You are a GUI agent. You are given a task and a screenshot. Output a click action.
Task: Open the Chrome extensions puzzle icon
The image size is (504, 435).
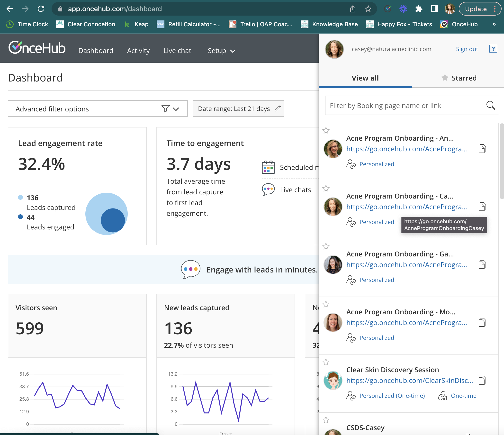[419, 9]
